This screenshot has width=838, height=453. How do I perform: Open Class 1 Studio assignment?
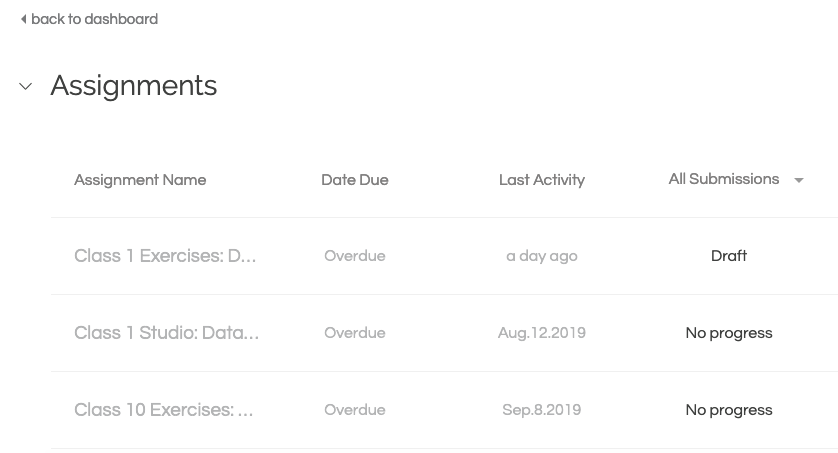click(166, 333)
